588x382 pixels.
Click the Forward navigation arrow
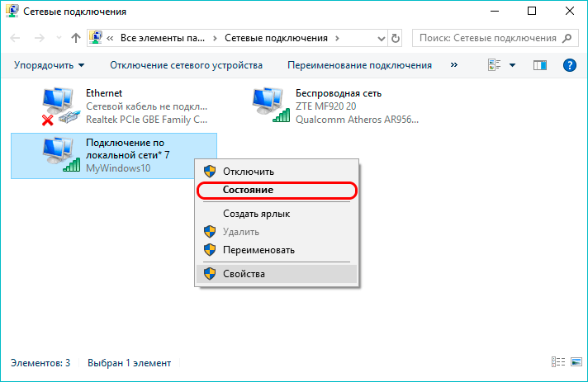pyautogui.click(x=40, y=38)
